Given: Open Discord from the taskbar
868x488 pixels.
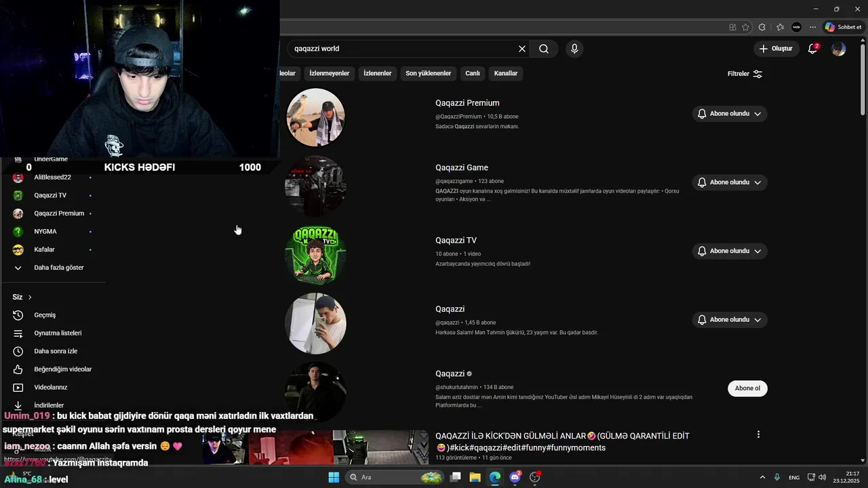Looking at the screenshot, I should click(x=515, y=477).
